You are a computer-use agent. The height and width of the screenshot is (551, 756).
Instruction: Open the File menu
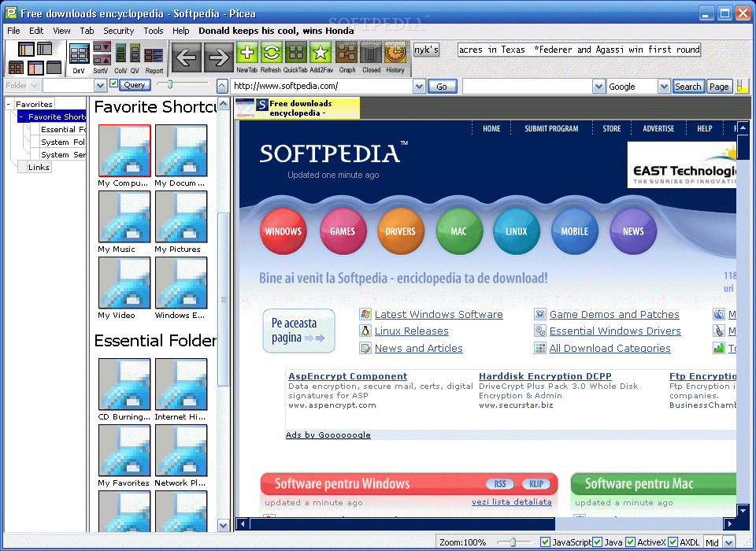(x=13, y=31)
